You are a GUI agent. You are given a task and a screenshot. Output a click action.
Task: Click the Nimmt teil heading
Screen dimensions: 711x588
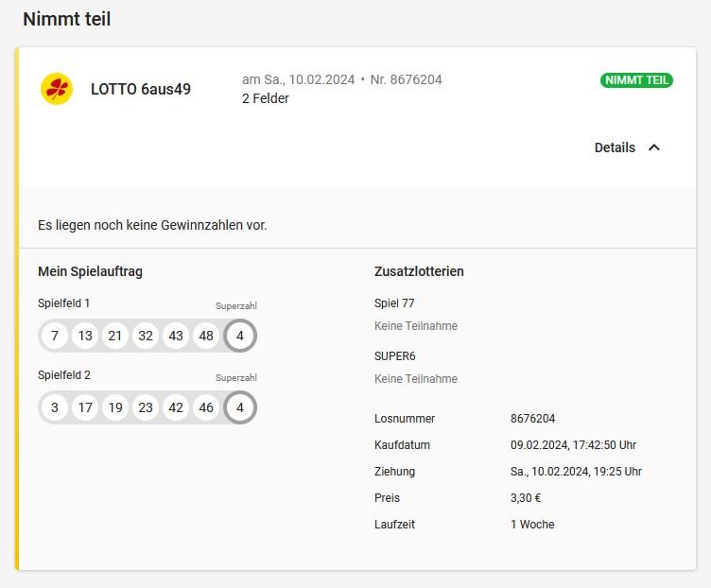pyautogui.click(x=66, y=19)
